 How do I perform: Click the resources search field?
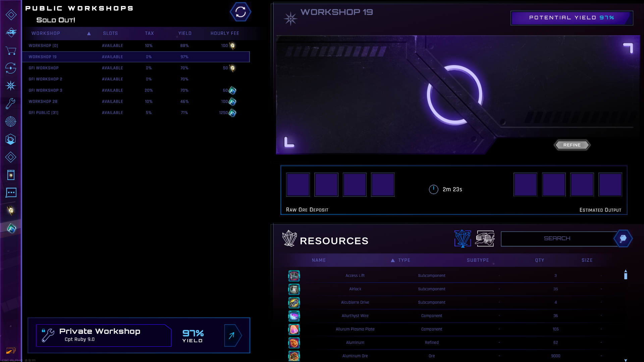557,239
